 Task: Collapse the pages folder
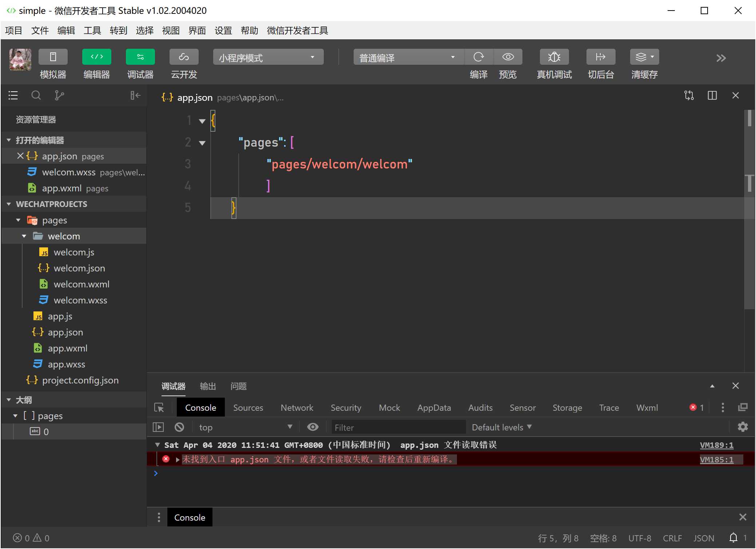[x=18, y=220]
